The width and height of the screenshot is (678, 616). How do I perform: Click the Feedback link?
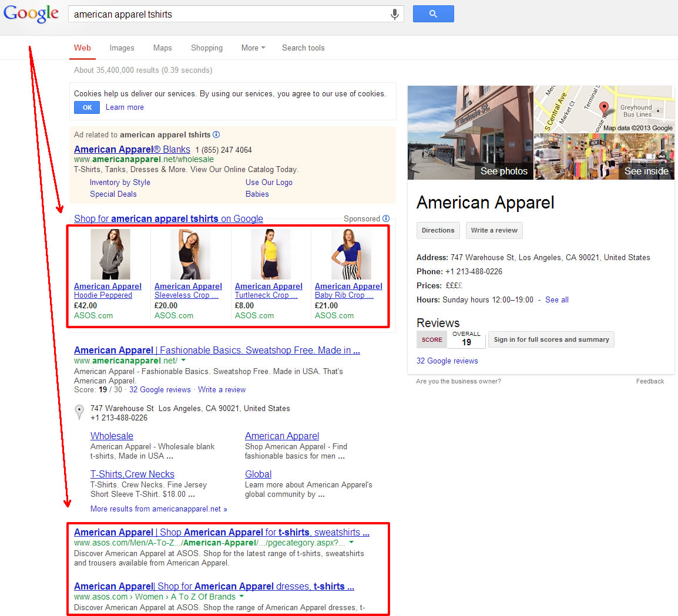point(650,381)
